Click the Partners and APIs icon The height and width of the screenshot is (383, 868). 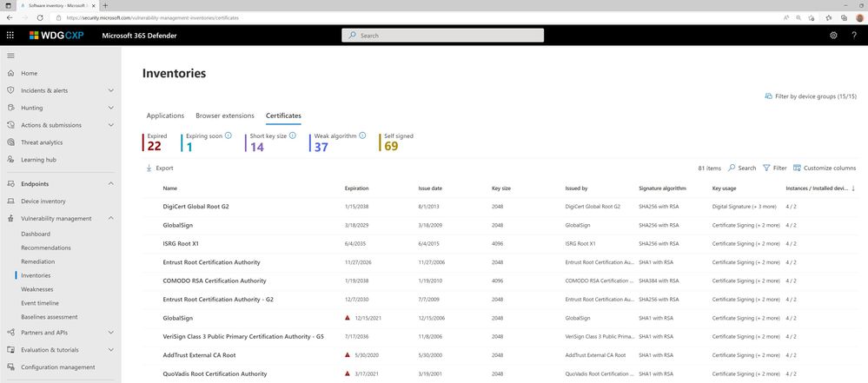click(10, 332)
